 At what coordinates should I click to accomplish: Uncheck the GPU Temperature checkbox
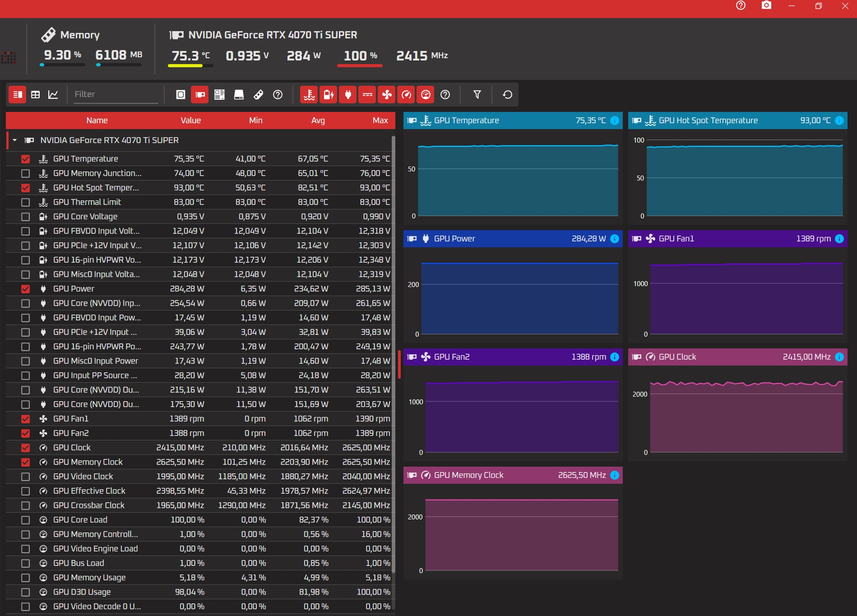point(25,159)
